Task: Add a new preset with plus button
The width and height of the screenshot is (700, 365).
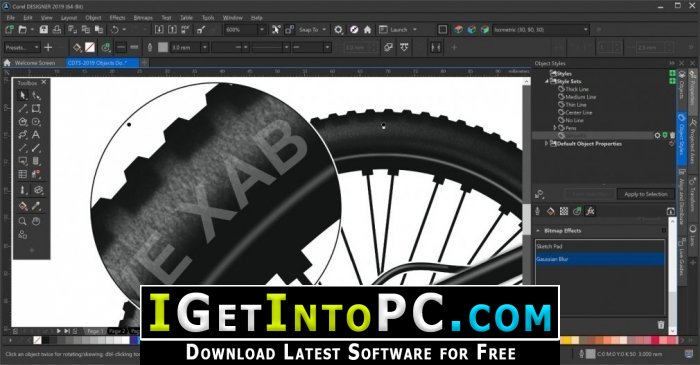Action: (x=49, y=47)
